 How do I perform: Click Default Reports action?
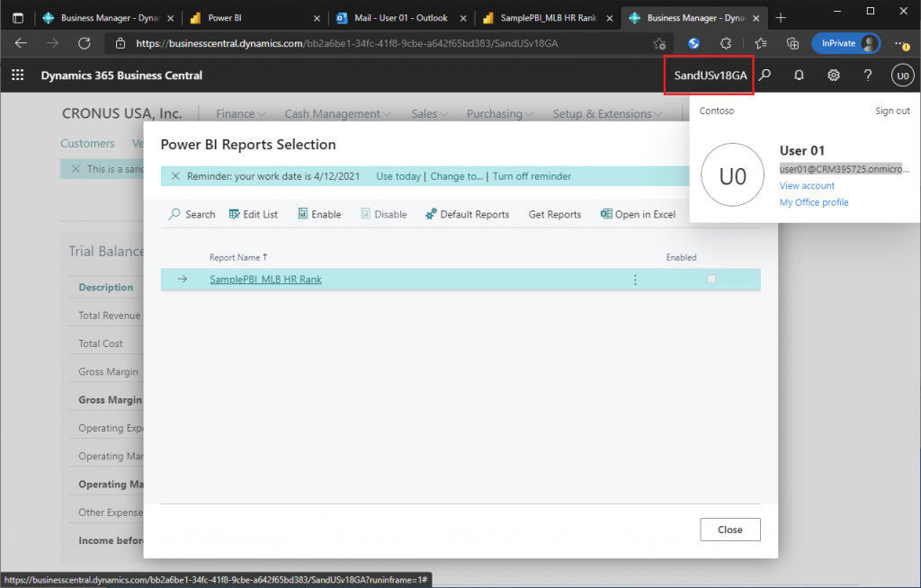click(468, 214)
